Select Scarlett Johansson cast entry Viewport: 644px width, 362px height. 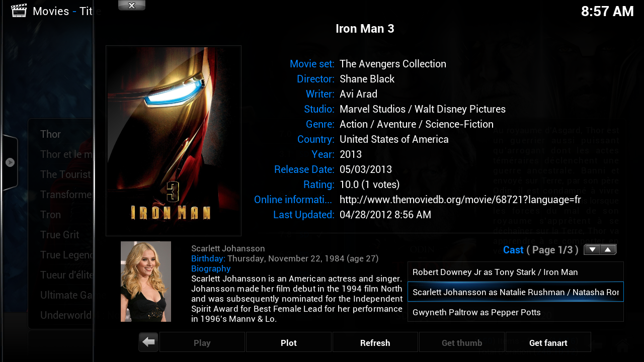coord(515,292)
